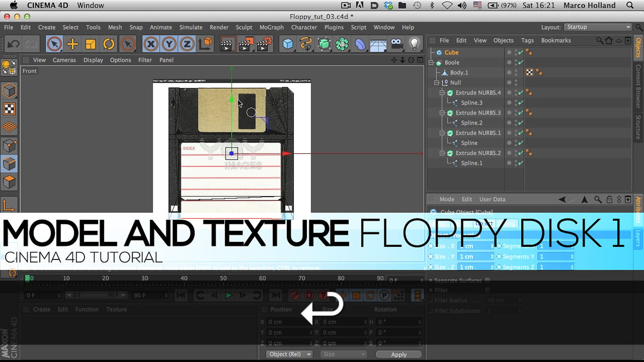Image resolution: width=644 pixels, height=362 pixels.
Task: Open the floor environment objects icon
Action: click(x=378, y=44)
